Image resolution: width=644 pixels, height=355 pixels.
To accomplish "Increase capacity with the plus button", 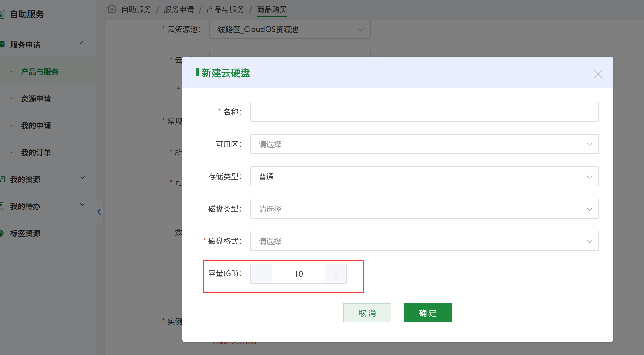I will [336, 274].
